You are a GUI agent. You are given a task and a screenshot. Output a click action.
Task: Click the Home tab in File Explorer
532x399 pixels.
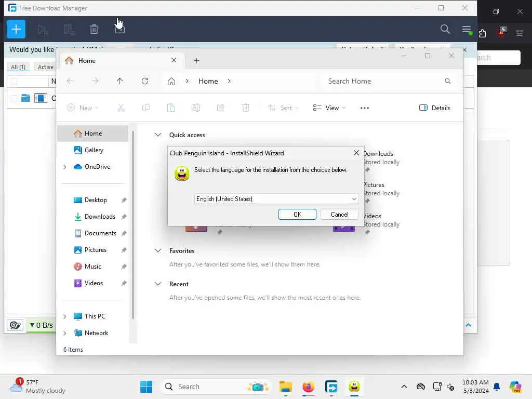(122, 60)
